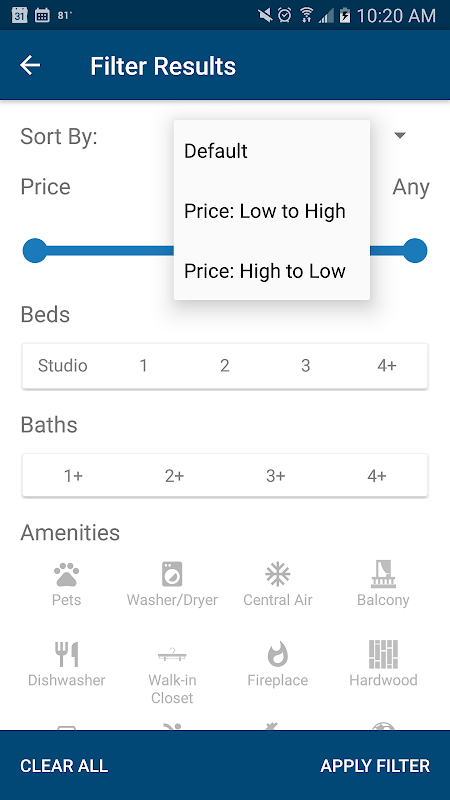The image size is (450, 800).
Task: Select the Fireplace flame icon
Action: click(x=278, y=654)
